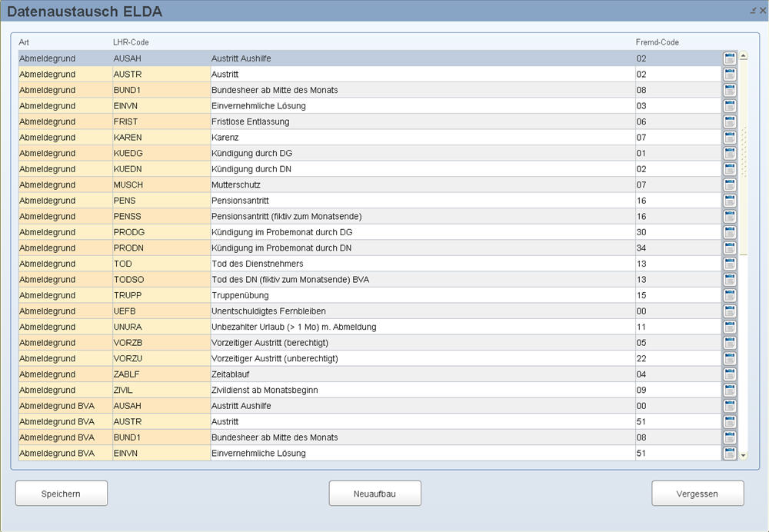Click the icon for UEFB Unentschuldigtes Fernbleiben
Viewport: 769px width, 532px height.
coord(729,311)
